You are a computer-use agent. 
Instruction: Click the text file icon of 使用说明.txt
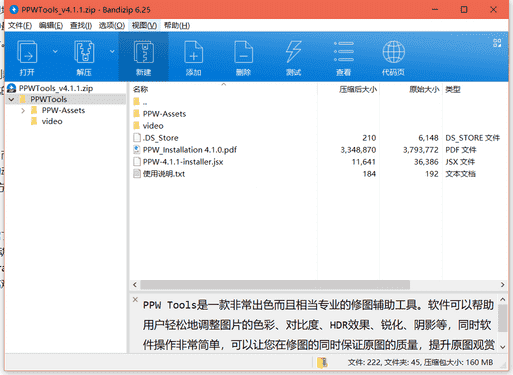[x=137, y=174]
